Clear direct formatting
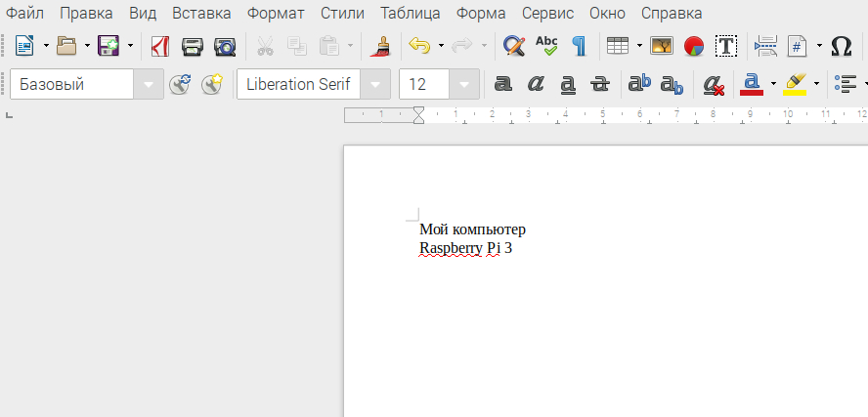 [x=714, y=85]
